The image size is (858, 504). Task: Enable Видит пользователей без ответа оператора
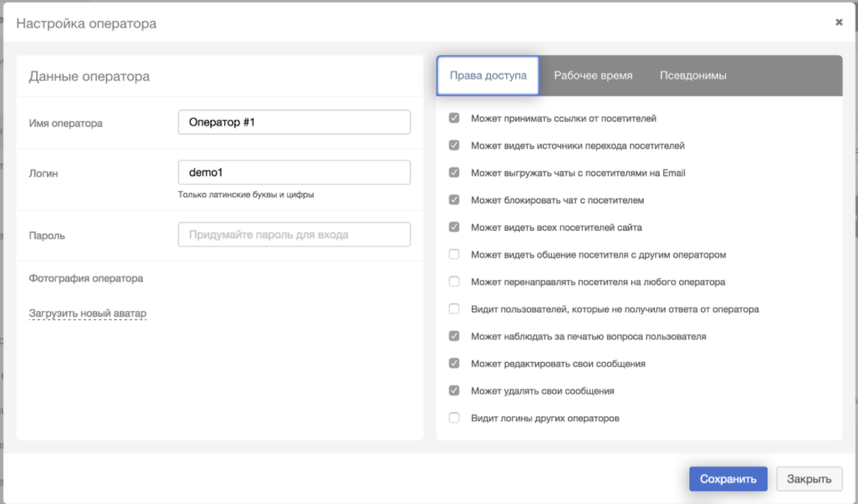454,308
